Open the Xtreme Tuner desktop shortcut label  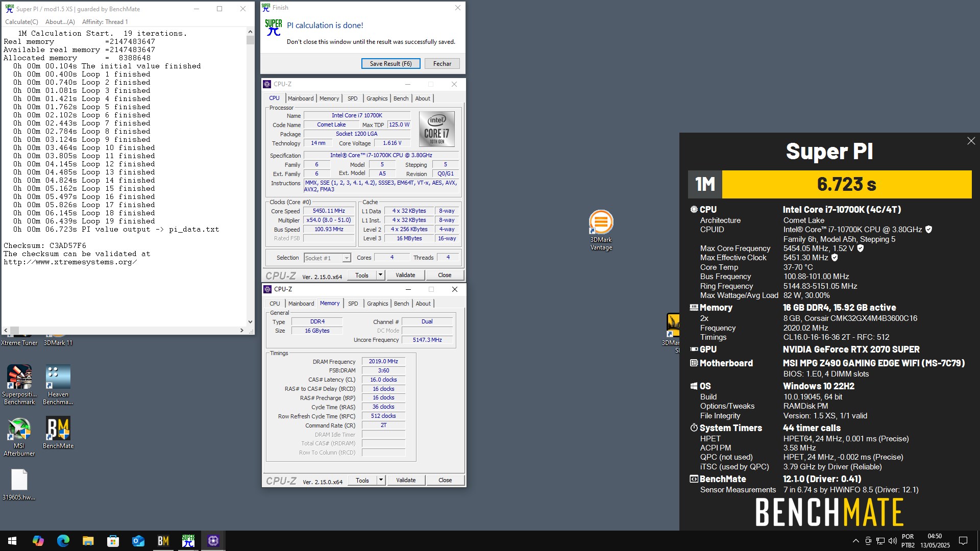coord(19,343)
